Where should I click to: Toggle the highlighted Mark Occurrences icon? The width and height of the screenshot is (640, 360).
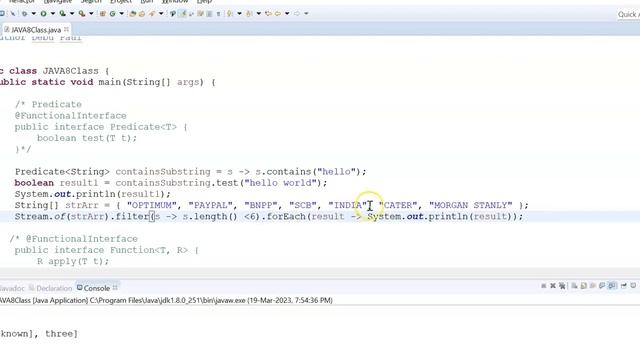tap(182, 13)
